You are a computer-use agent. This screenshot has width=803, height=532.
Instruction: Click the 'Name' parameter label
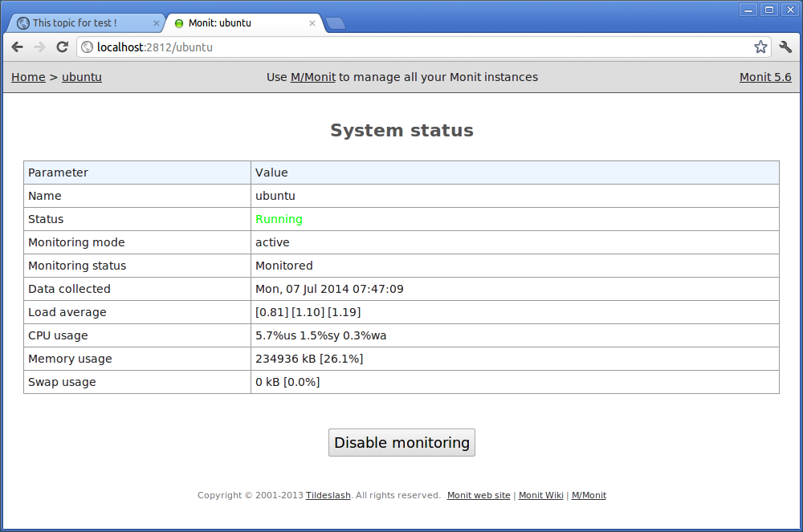pos(44,196)
